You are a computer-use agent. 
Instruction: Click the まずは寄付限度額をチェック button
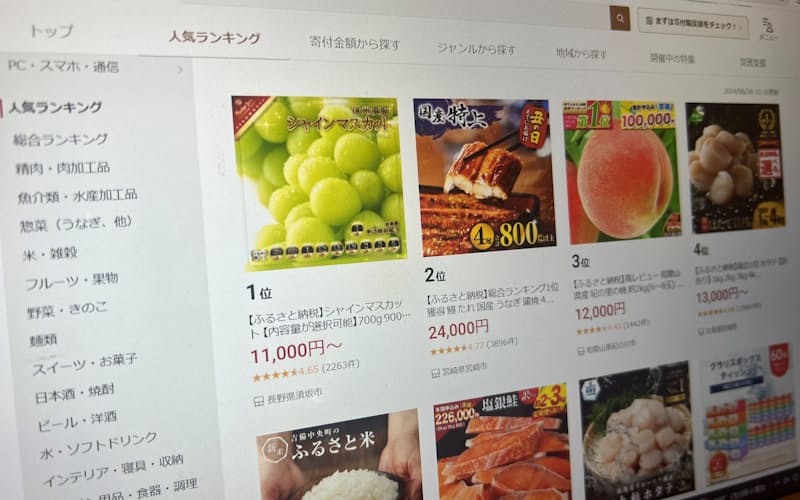[x=693, y=23]
